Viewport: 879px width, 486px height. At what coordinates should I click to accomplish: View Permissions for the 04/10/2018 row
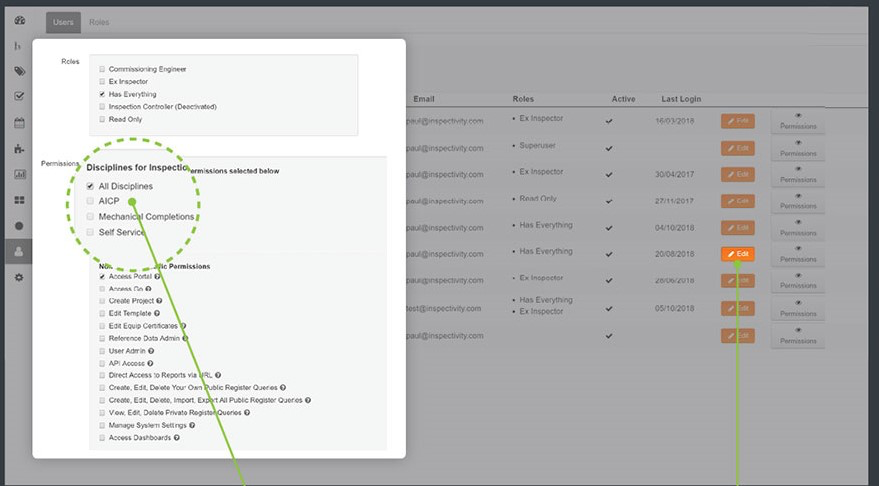pos(798,228)
